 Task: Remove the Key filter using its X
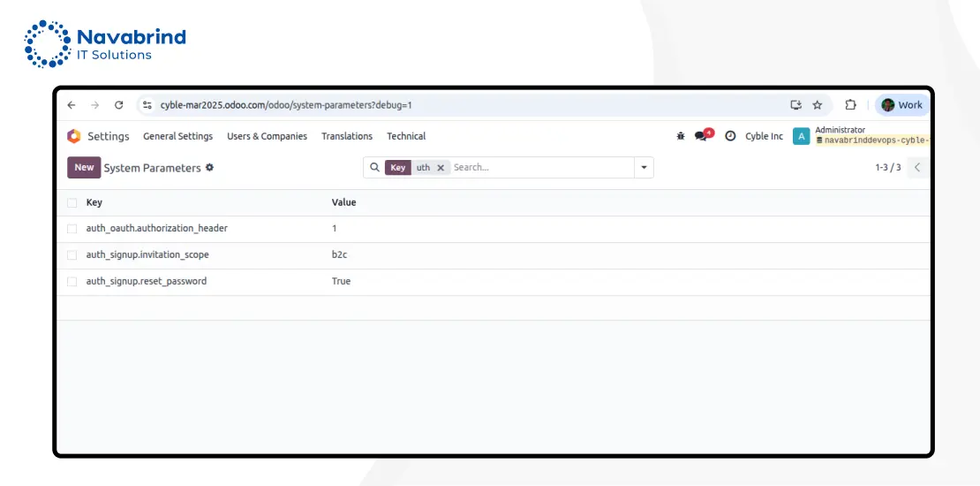click(x=441, y=168)
